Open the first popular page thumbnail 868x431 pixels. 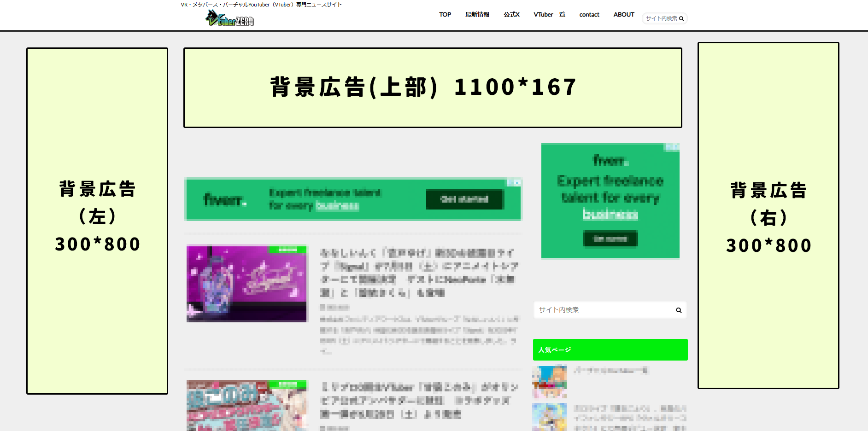coord(550,382)
